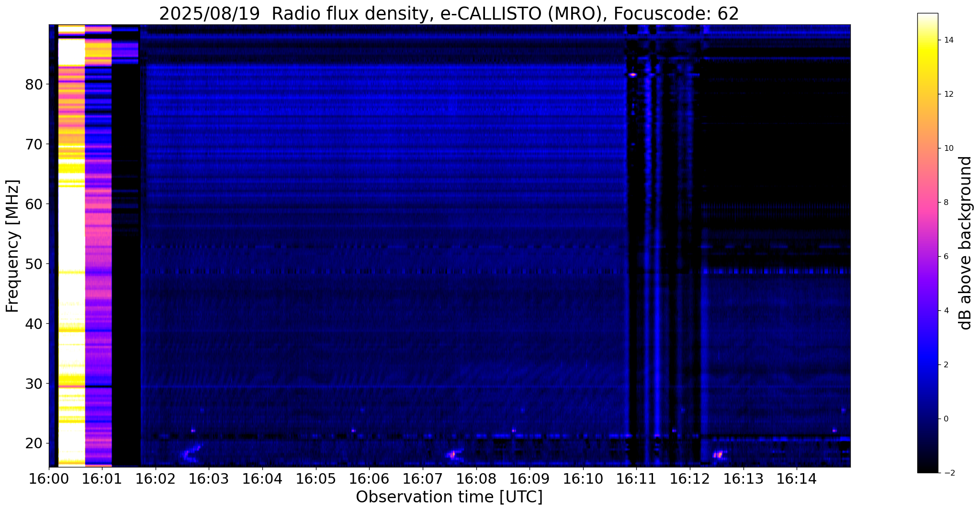Click the 'Frequency [MHz]' axis label
The image size is (980, 511).
[x=13, y=246]
